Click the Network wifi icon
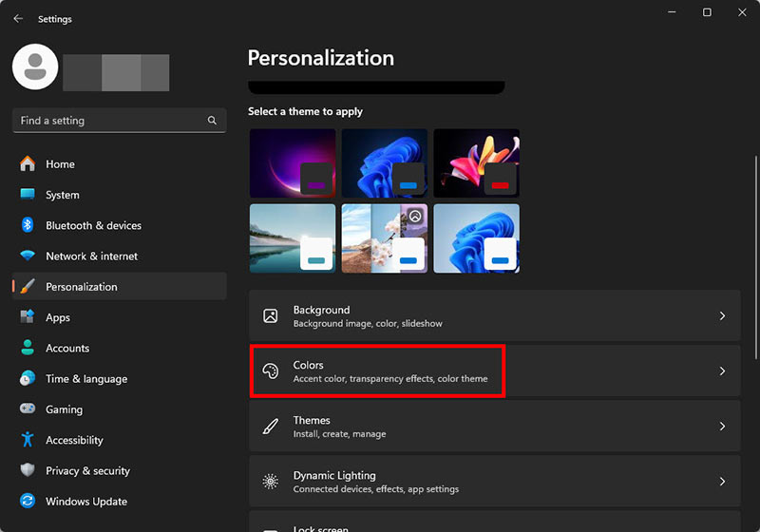760x532 pixels. pos(28,256)
